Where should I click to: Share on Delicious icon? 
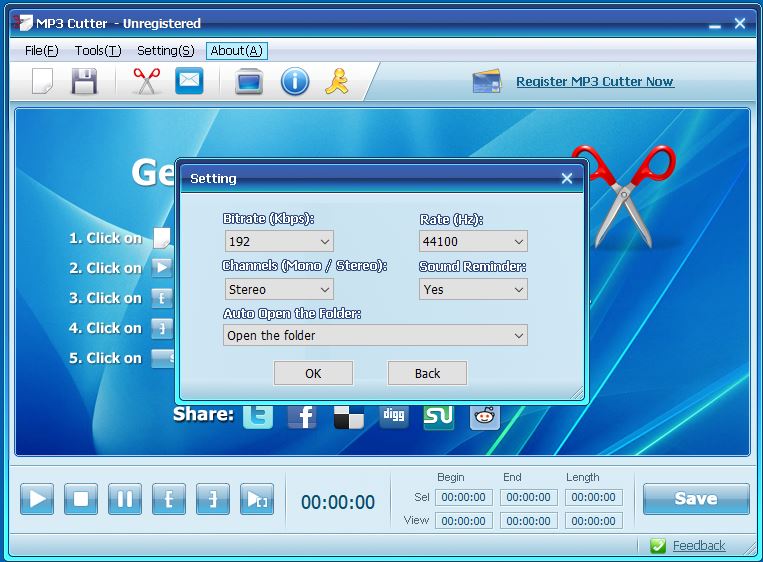[x=348, y=417]
